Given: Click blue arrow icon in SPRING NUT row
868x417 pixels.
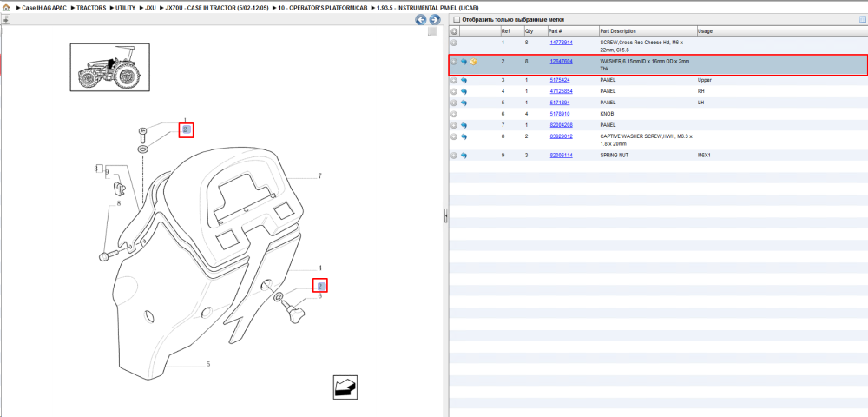Looking at the screenshot, I should (x=464, y=156).
